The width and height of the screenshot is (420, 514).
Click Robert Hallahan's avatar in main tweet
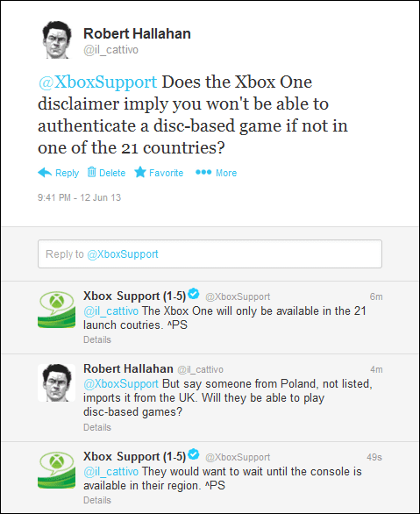coord(57,40)
